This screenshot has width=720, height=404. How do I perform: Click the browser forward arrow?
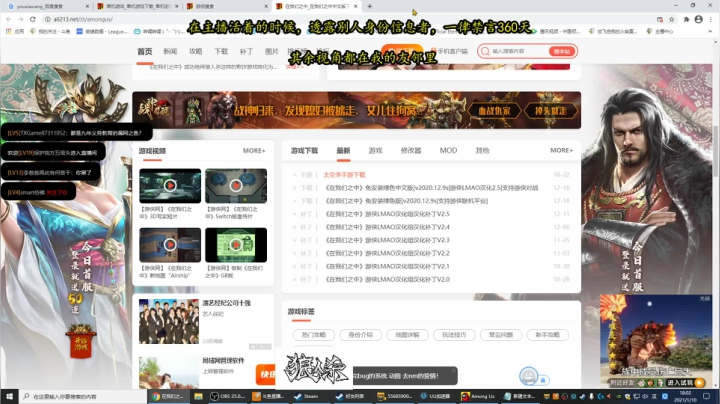point(21,19)
